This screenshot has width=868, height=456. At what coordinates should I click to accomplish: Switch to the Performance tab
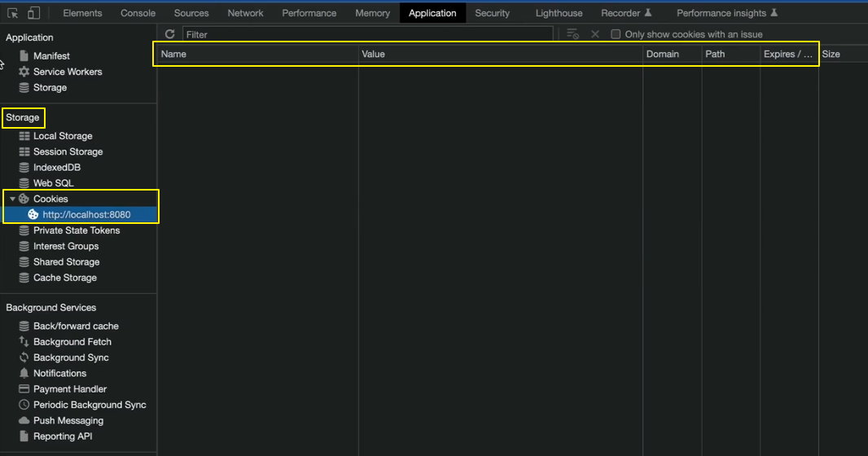tap(309, 13)
